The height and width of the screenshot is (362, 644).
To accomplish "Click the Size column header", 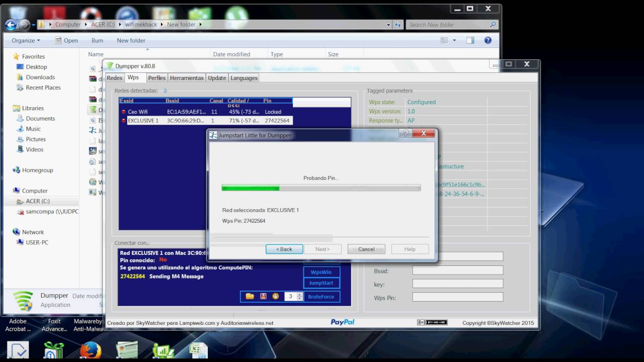I will pyautogui.click(x=344, y=54).
